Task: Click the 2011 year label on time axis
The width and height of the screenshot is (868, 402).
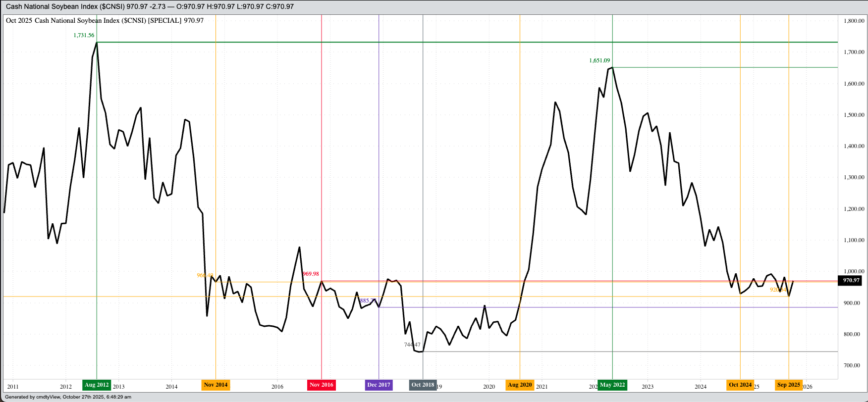Action: tap(13, 387)
